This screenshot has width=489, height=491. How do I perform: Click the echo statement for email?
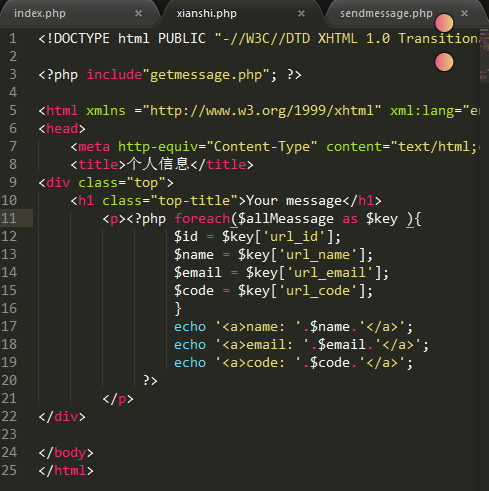pos(301,345)
